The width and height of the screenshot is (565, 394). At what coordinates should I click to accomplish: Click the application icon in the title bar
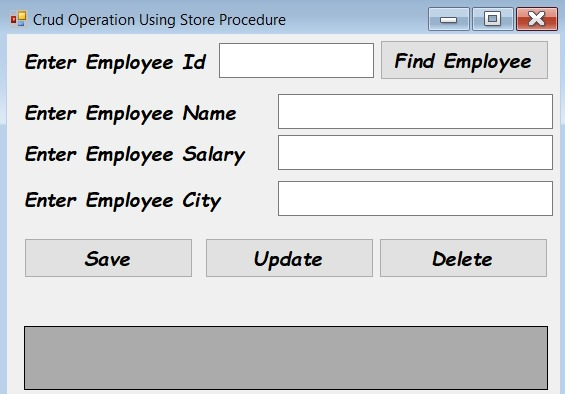point(18,19)
